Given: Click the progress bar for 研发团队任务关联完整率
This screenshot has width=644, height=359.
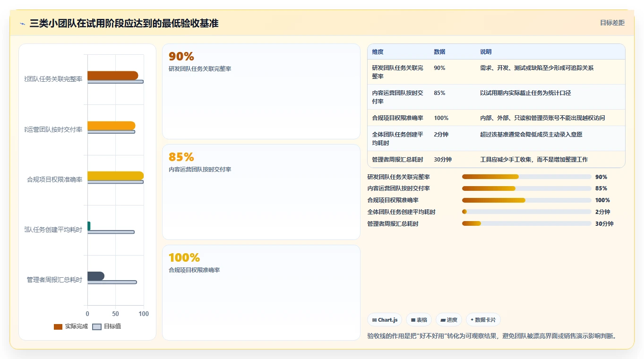Looking at the screenshot, I should pos(527,177).
